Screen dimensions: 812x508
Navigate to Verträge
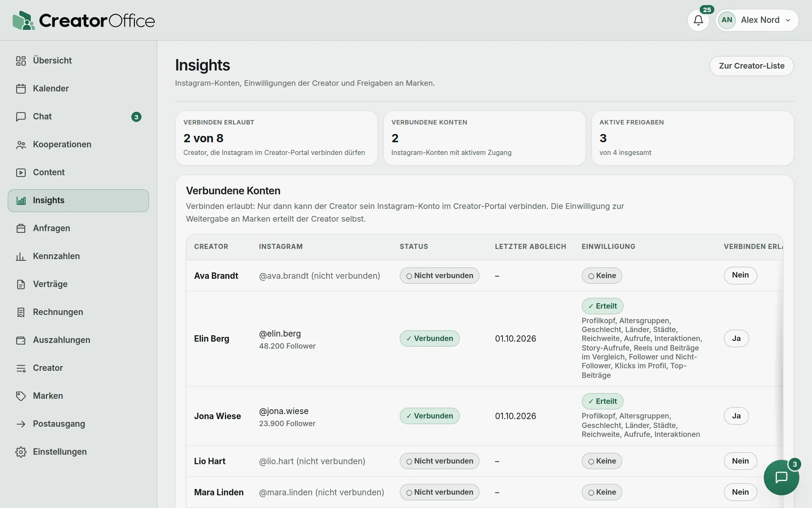[78, 284]
